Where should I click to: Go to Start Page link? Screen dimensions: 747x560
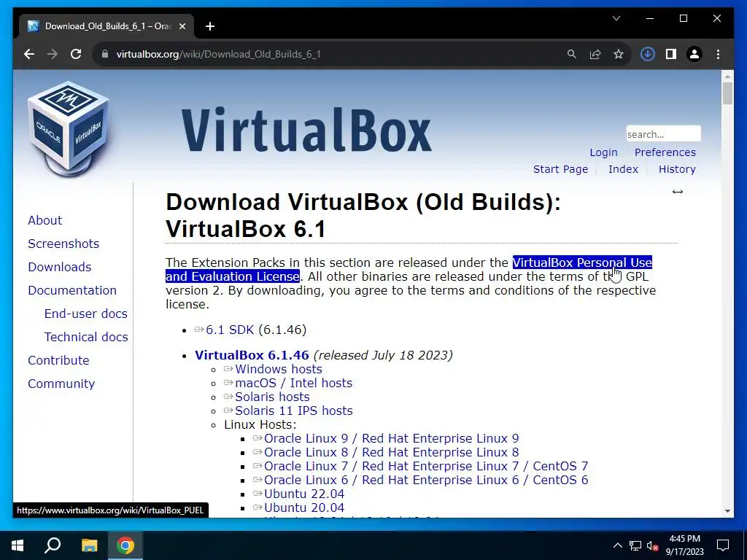point(560,169)
